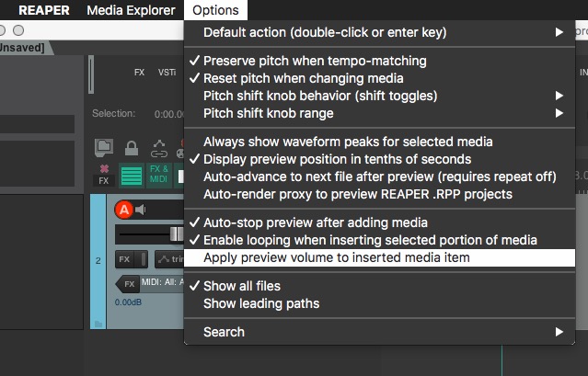Image resolution: width=588 pixels, height=376 pixels.
Task: Uncheck Auto-stop preview after adding media
Action: pos(315,222)
